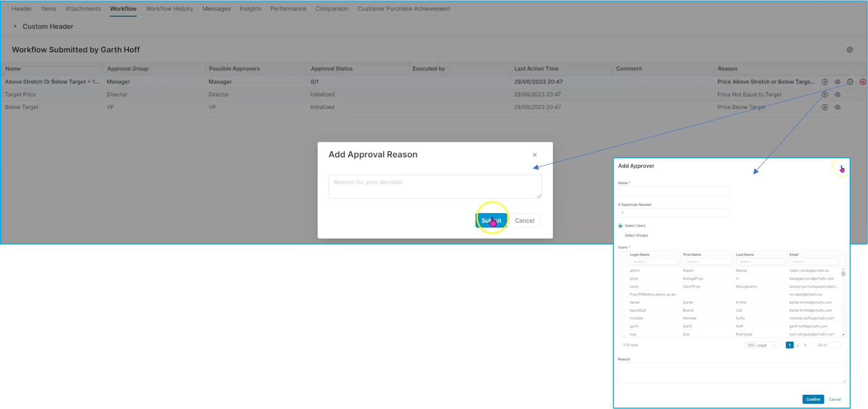The height and width of the screenshot is (409, 868).
Task: Focus the Go to page box
Action: click(835, 345)
